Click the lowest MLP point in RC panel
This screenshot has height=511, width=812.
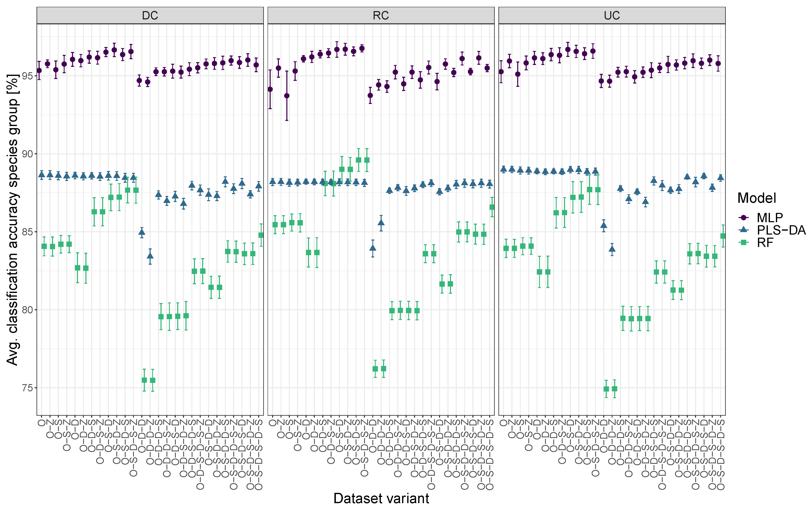[x=287, y=96]
